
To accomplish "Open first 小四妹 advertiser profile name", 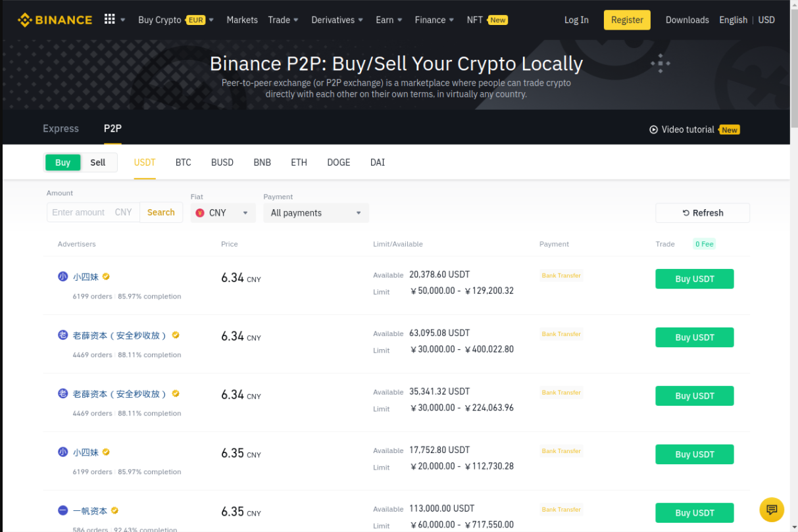I will coord(86,277).
